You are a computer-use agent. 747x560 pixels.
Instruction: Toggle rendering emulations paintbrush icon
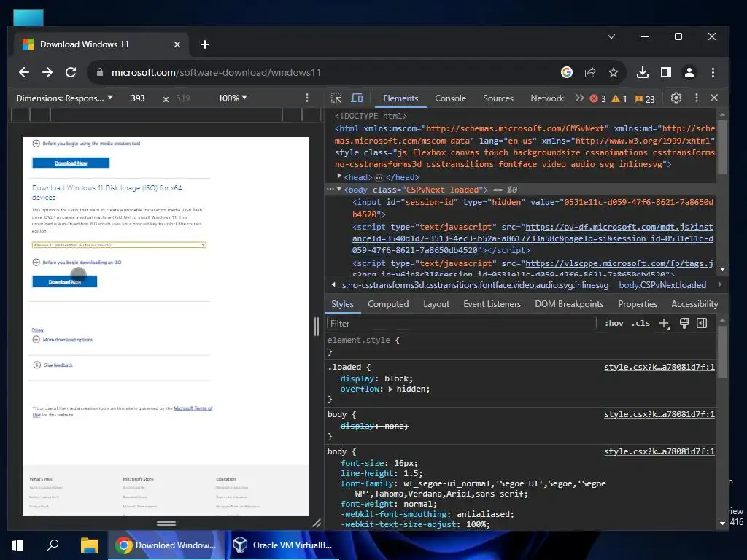(684, 323)
